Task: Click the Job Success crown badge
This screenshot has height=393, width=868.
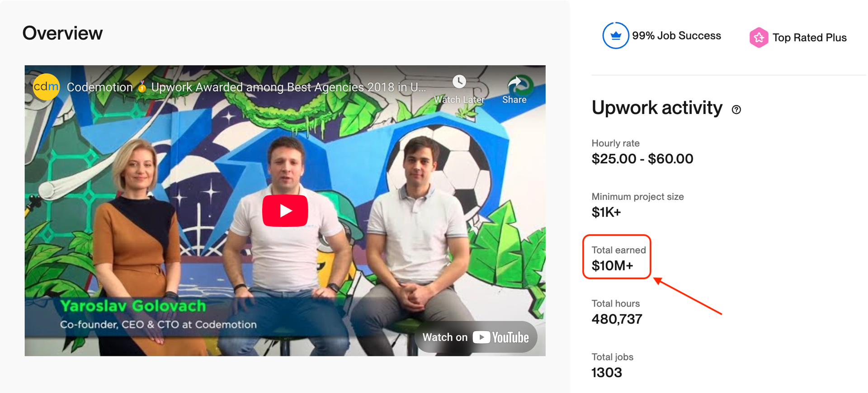Action: coord(615,35)
